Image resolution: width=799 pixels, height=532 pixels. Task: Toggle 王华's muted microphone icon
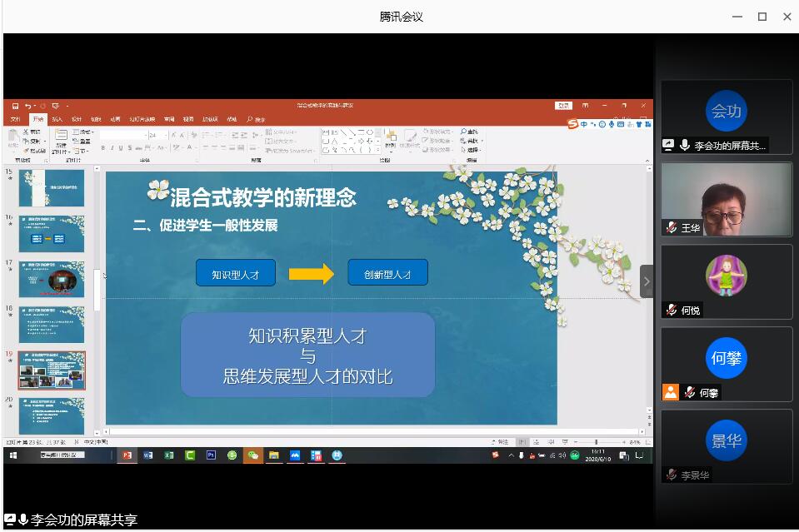point(671,227)
